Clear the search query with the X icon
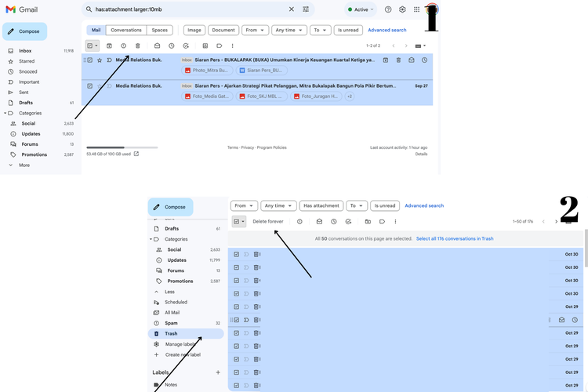This screenshot has height=392, width=588. point(292,9)
